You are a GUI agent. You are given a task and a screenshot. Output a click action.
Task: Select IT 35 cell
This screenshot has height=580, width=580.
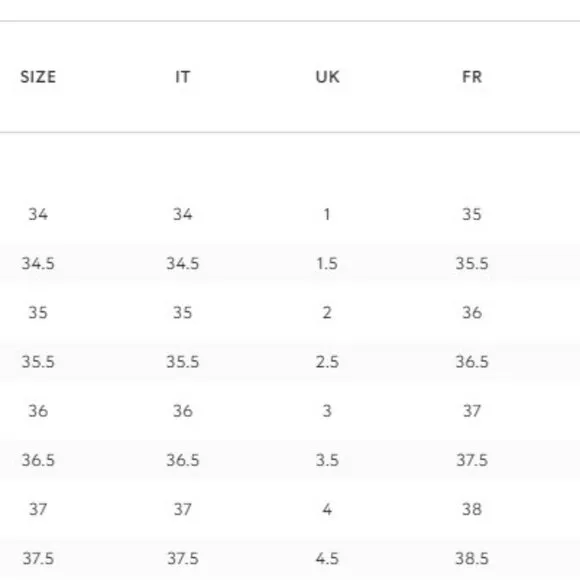point(183,313)
